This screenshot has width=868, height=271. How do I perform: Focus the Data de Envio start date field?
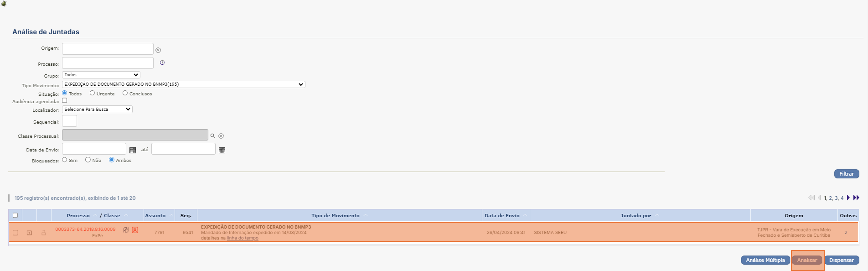[x=94, y=149]
